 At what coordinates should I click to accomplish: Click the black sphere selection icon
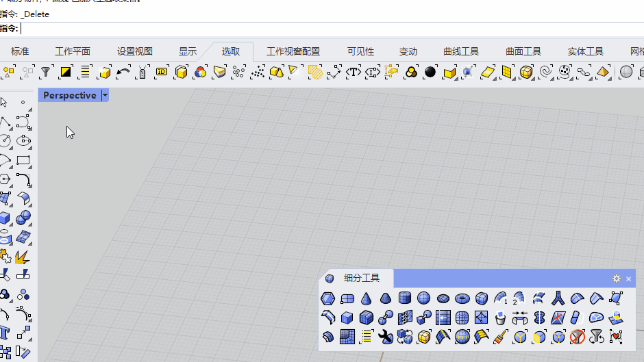pyautogui.click(x=430, y=73)
